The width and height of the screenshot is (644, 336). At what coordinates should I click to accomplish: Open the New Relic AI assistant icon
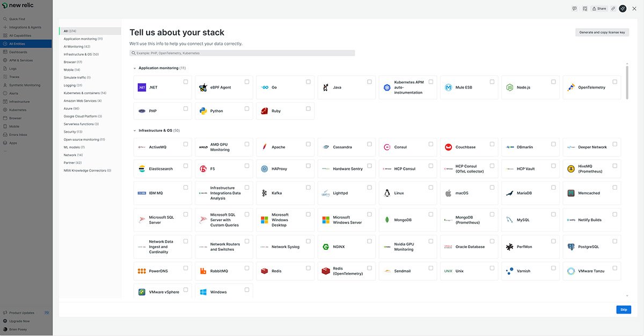(623, 9)
